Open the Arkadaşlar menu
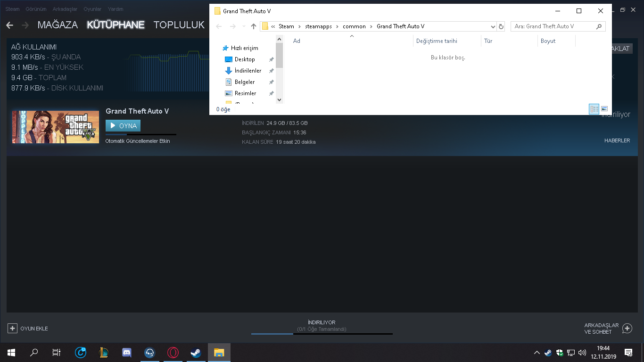 65,9
